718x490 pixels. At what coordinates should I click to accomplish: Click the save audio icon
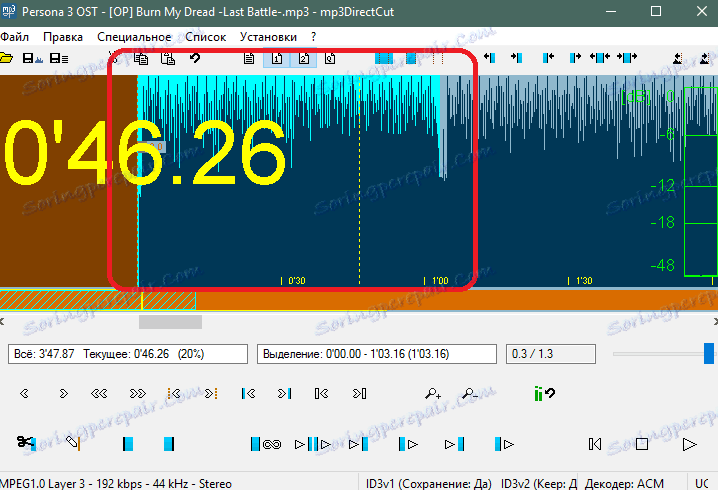point(32,58)
